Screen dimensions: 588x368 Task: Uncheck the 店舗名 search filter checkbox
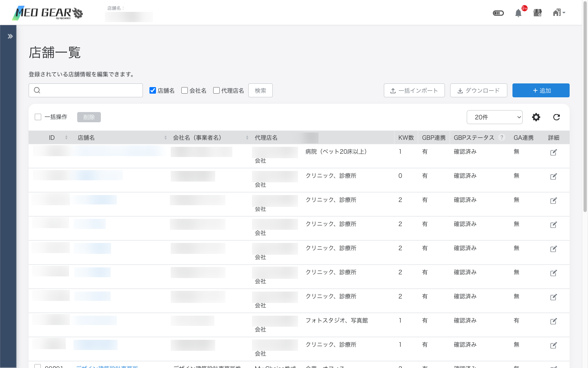(153, 90)
